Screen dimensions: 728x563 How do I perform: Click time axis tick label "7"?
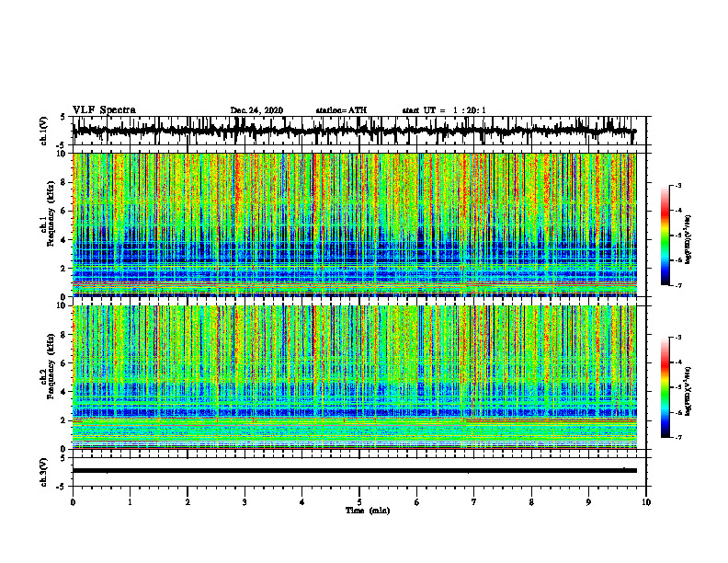click(474, 502)
